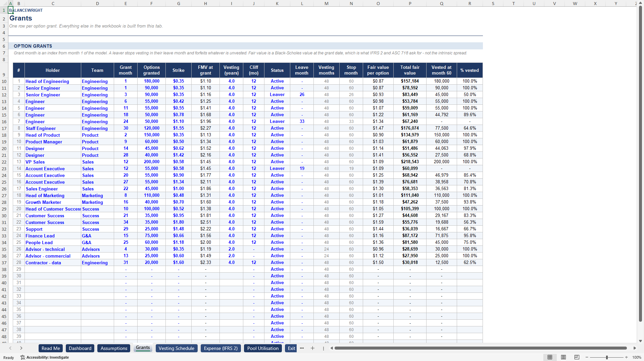
Task: Click the Holder column header cell
Action: pos(53,70)
